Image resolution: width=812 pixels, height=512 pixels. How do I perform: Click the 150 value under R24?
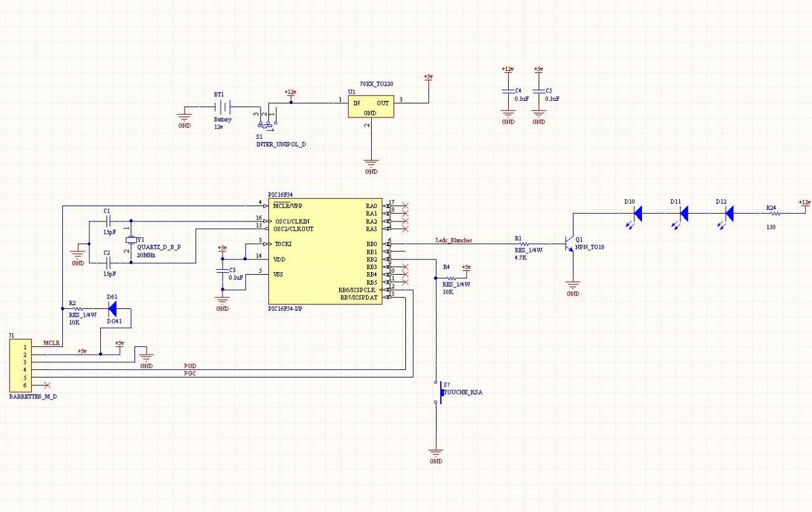coord(771,226)
